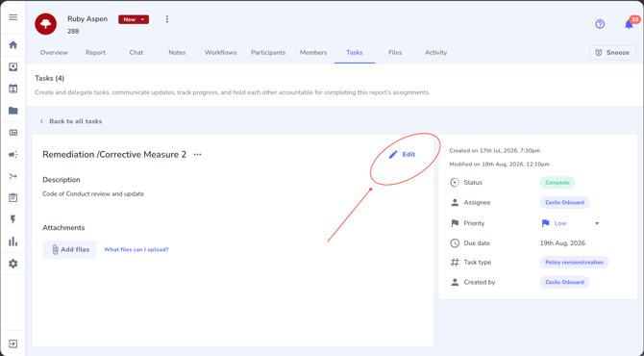The image size is (644, 356).
Task: Click the Created by person icon
Action: click(x=455, y=282)
